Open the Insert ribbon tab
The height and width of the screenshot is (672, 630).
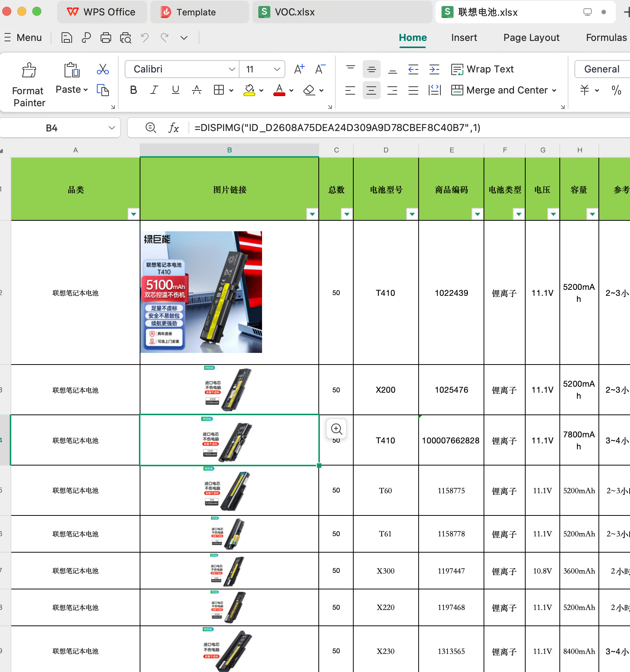pos(464,38)
